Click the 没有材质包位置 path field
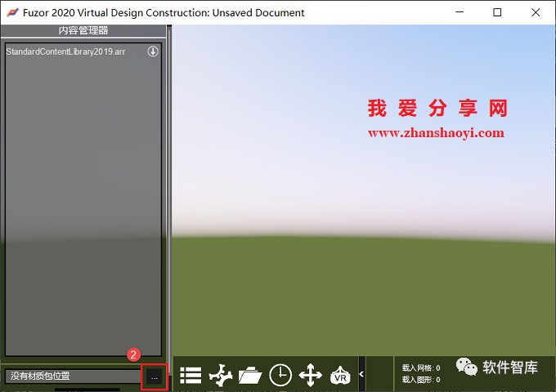This screenshot has width=556, height=392. [x=73, y=376]
